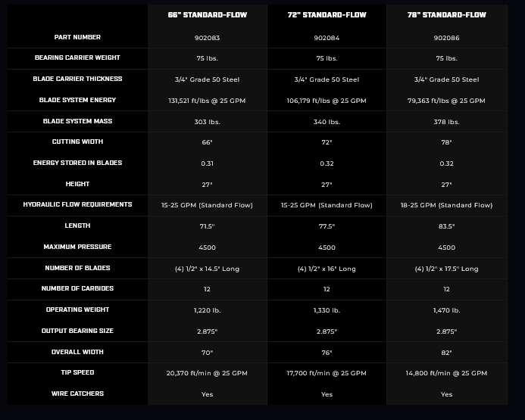The image size is (525, 420).
Task: Select the 1,220 lb. operating weight cell
Action: coord(208,310)
